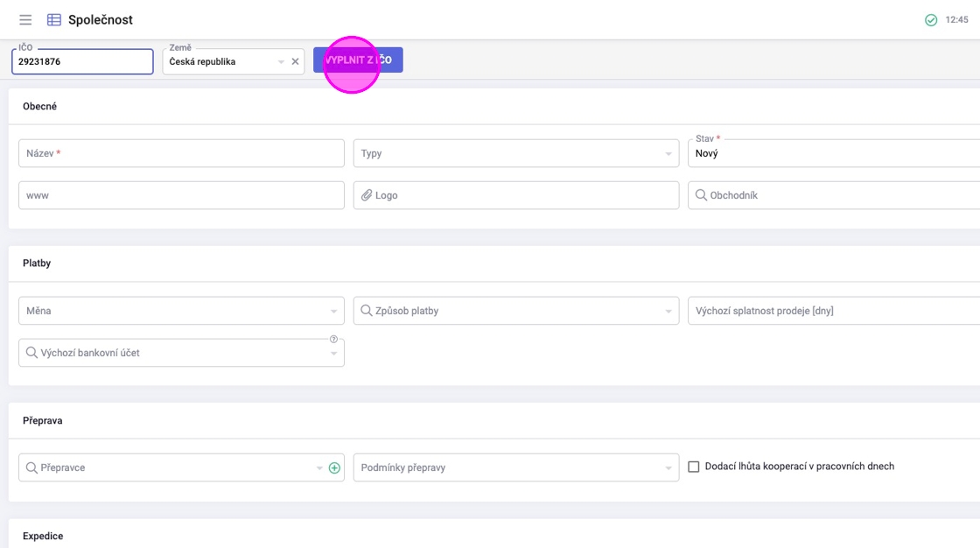This screenshot has height=548, width=980.
Task: Click the green sync status checkmark icon
Action: pos(931,20)
